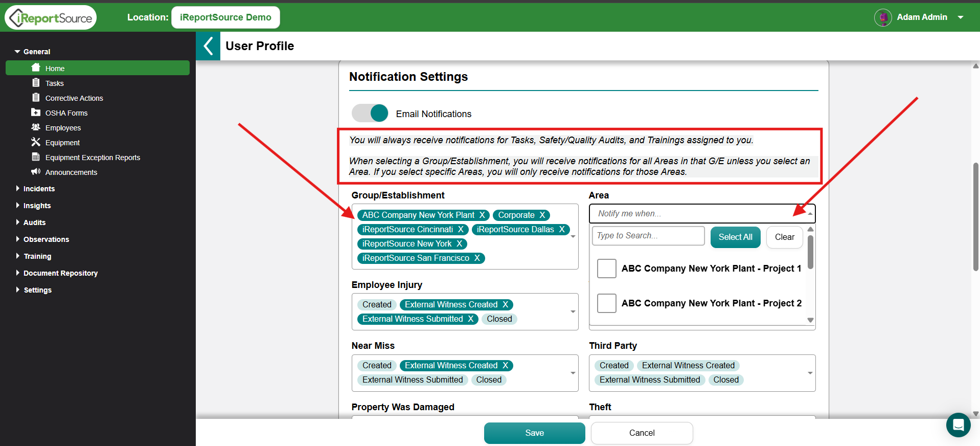Toggle Created option under Third Party
This screenshot has height=446, width=980.
tap(614, 366)
